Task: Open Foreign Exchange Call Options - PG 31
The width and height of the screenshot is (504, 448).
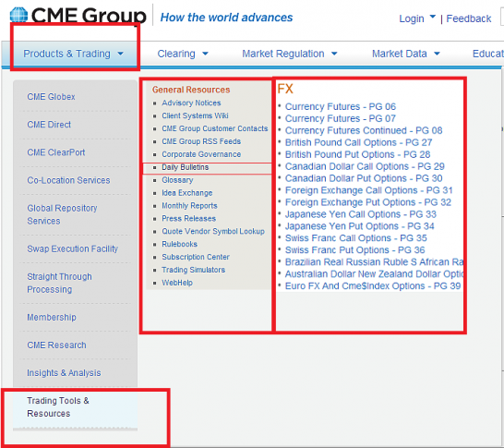Action: [x=368, y=190]
